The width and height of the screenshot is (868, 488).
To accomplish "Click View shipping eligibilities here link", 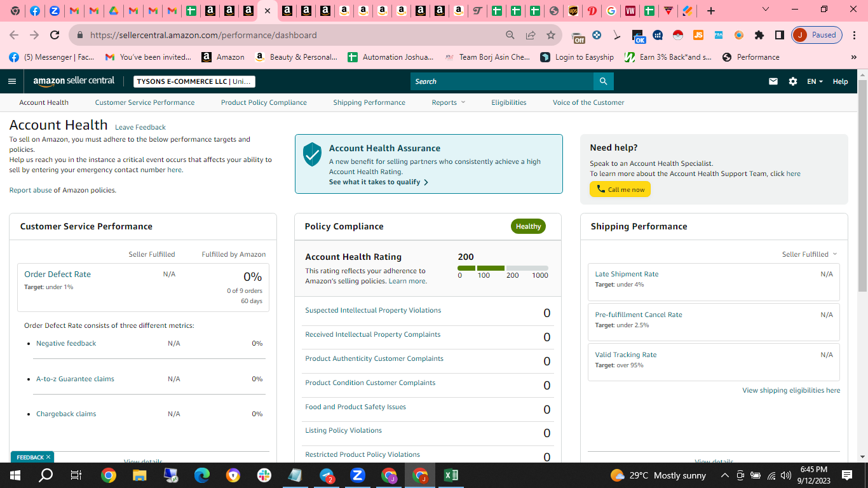I will [791, 390].
